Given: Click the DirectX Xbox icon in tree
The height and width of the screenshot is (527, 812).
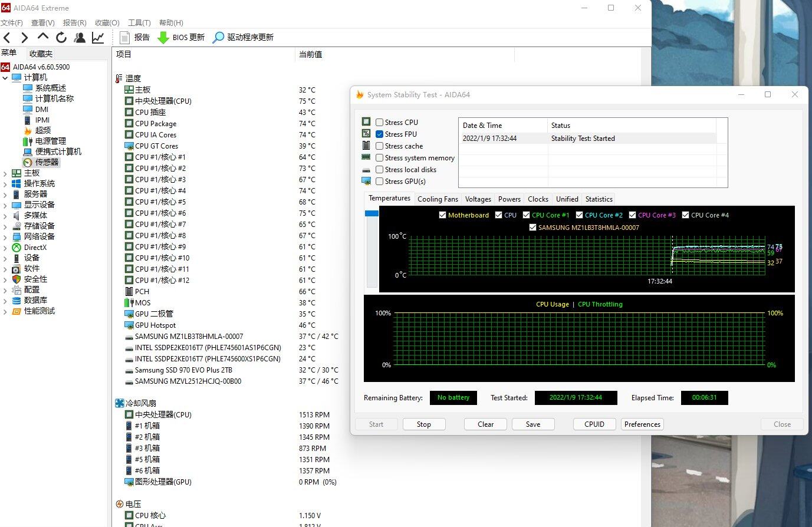Looking at the screenshot, I should [x=17, y=248].
